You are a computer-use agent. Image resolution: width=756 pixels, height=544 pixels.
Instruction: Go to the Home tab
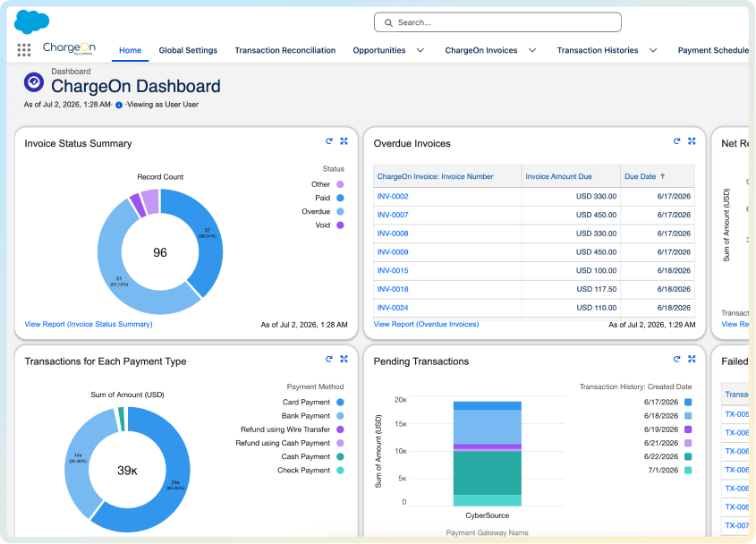(x=131, y=50)
